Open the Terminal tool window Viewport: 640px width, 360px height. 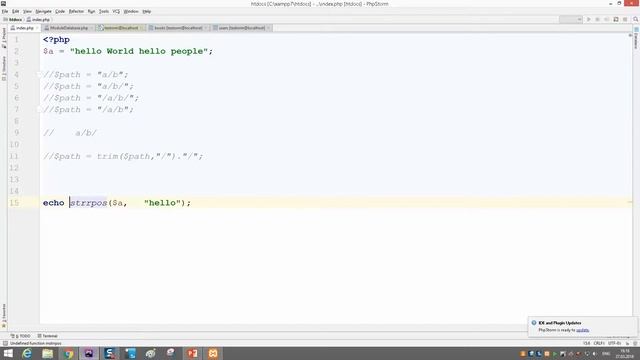47,336
